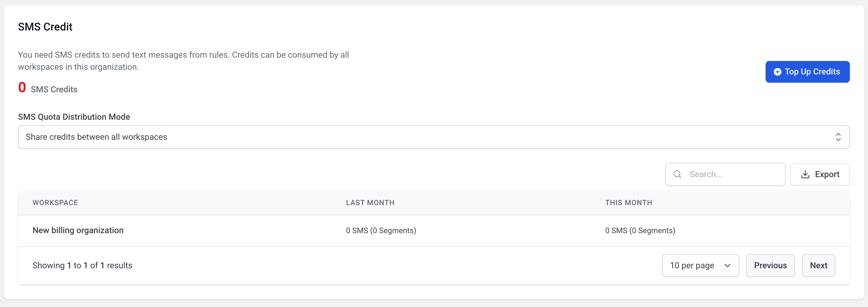Click the red 0 SMS Credits counter
868x307 pixels.
[22, 88]
